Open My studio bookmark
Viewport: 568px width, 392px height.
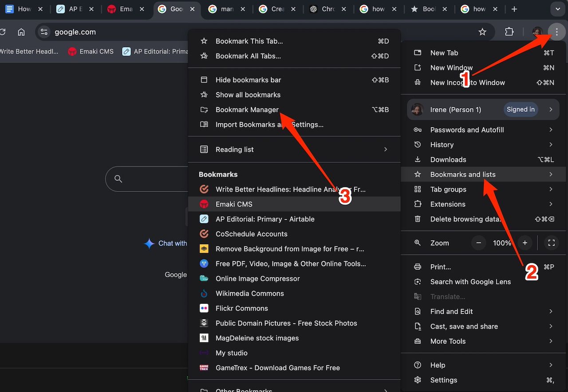coord(294,353)
